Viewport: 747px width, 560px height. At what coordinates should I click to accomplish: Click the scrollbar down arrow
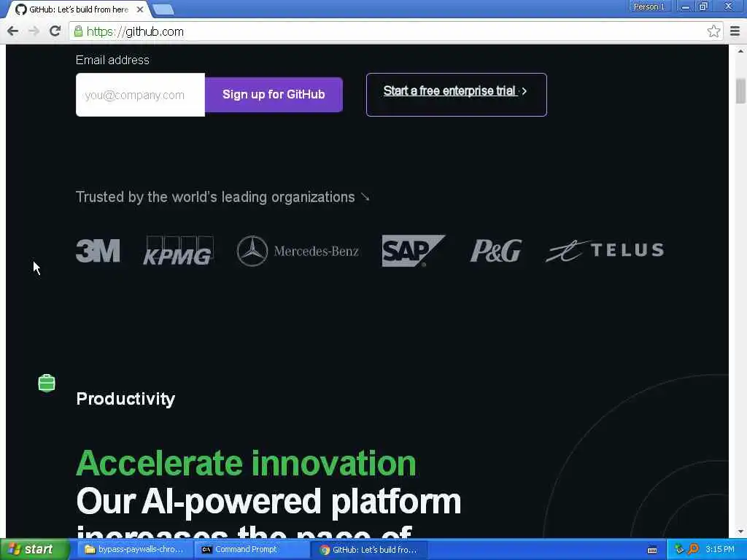(740, 532)
